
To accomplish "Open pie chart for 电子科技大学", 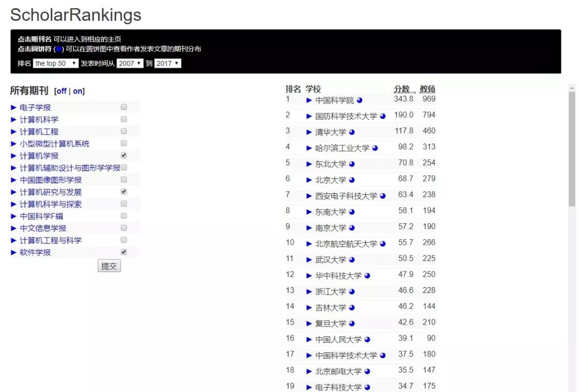I will tap(367, 387).
